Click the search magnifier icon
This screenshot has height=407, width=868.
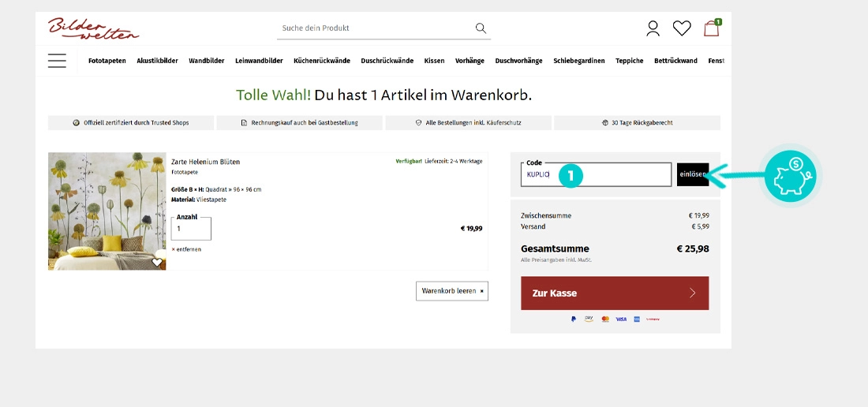tap(481, 28)
